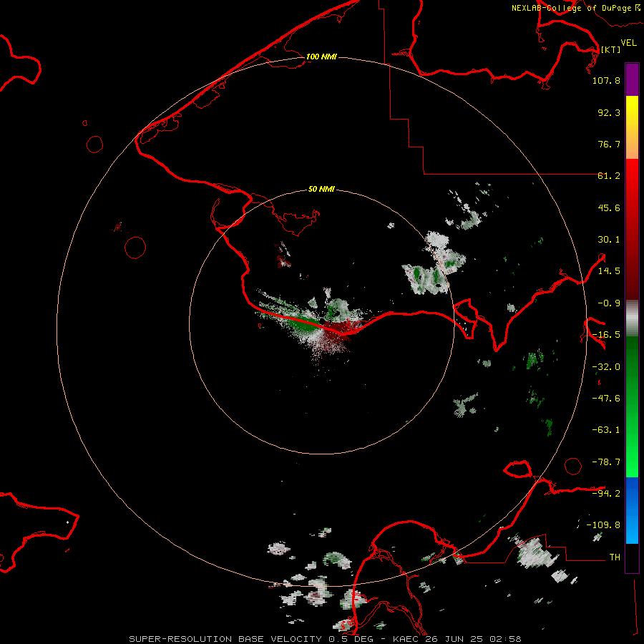This screenshot has height=644, width=644.
Task: Click the 45.6 legend value
Action: [609, 208]
